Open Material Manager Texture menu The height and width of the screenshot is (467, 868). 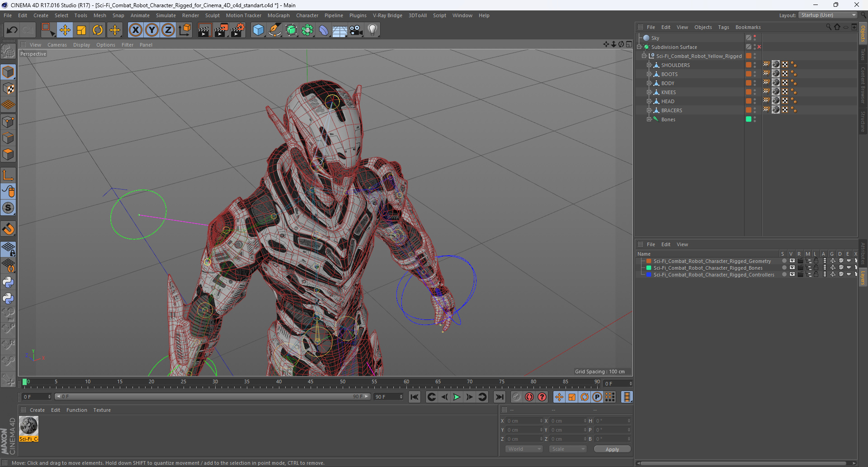(x=102, y=410)
